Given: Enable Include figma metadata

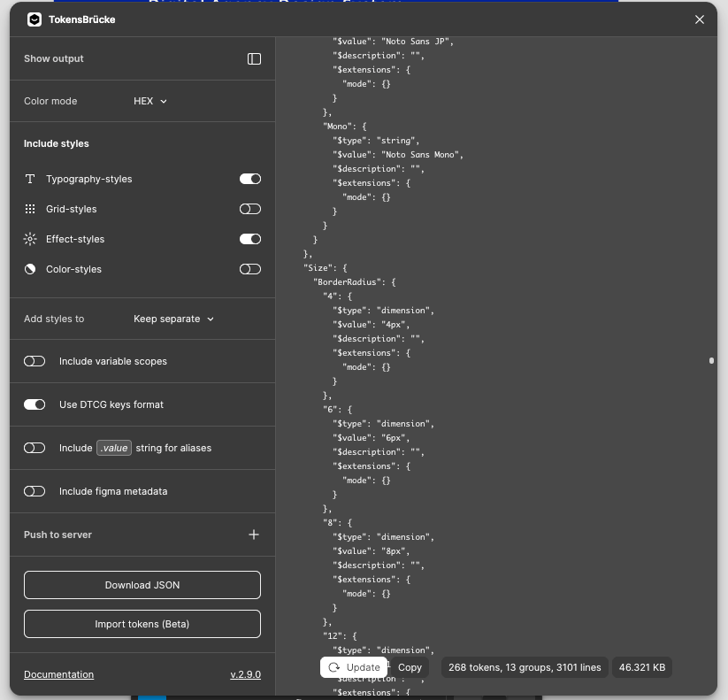Looking at the screenshot, I should click(34, 491).
